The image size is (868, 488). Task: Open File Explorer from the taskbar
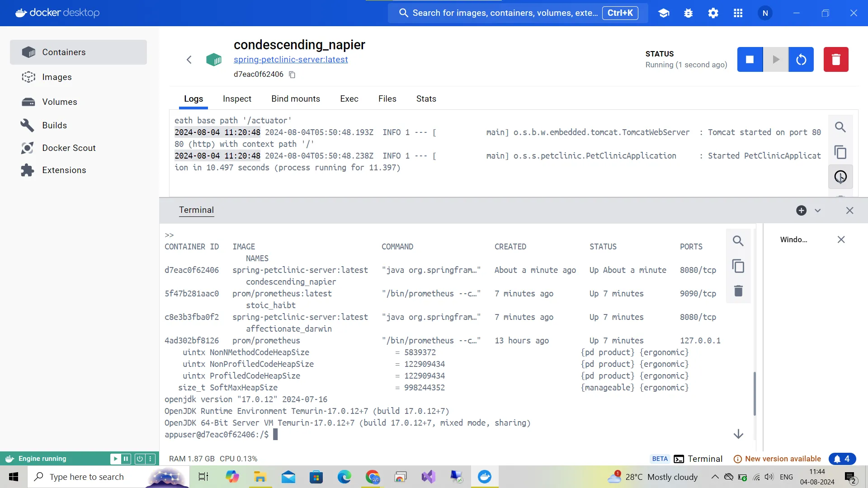click(260, 477)
